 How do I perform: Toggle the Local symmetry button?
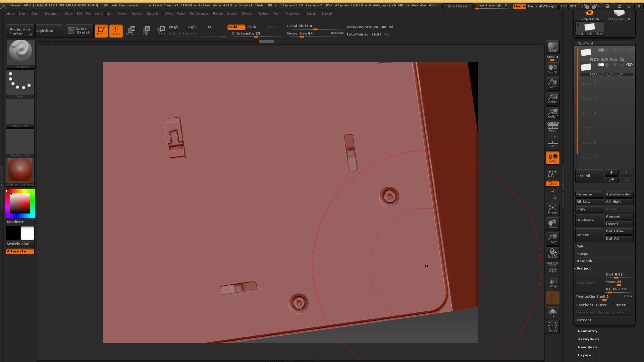pyautogui.click(x=552, y=158)
